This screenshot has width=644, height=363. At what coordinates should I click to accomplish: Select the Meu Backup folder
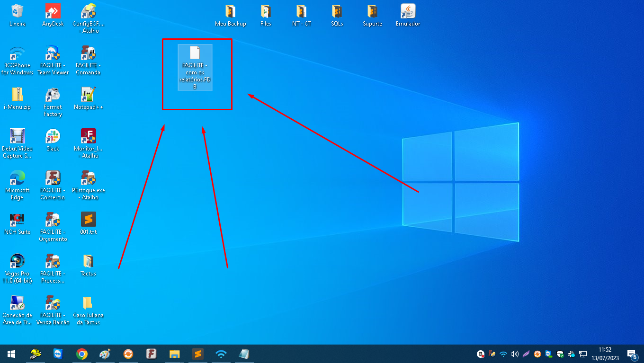click(231, 16)
